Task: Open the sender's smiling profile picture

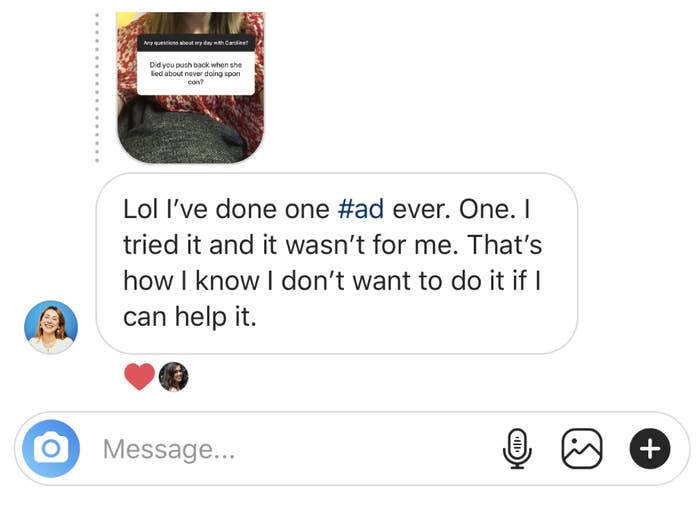Action: pyautogui.click(x=51, y=327)
